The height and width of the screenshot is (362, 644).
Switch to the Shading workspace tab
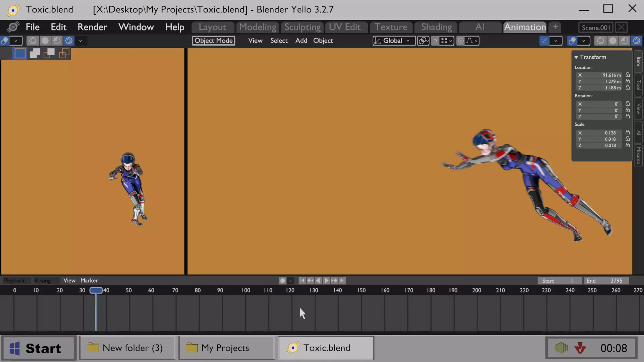coord(436,27)
